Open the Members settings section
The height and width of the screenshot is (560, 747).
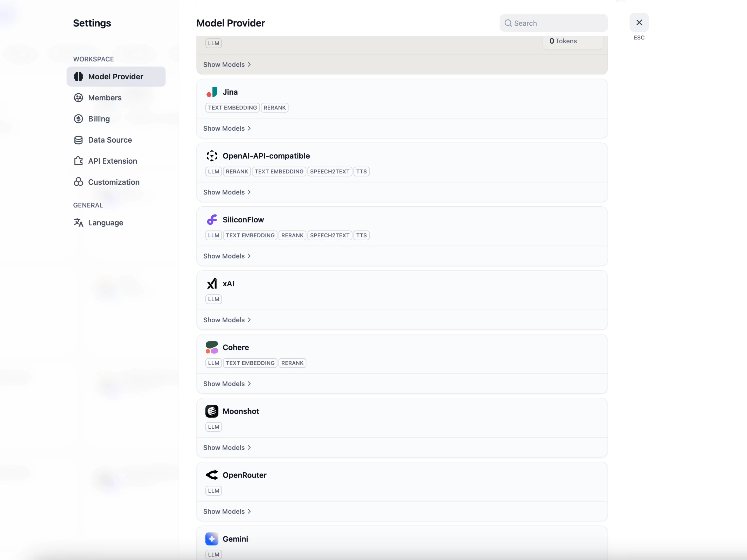(x=105, y=97)
